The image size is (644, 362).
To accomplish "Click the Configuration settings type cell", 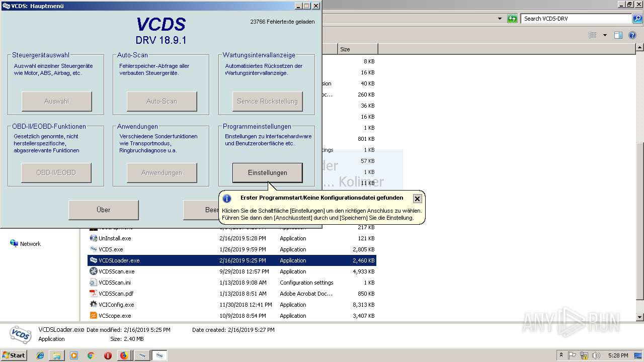I will [306, 283].
